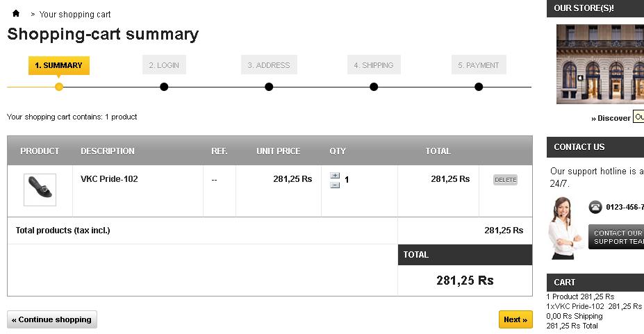644x334 pixels.
Task: Select the 3. Address step tab
Action: [269, 65]
